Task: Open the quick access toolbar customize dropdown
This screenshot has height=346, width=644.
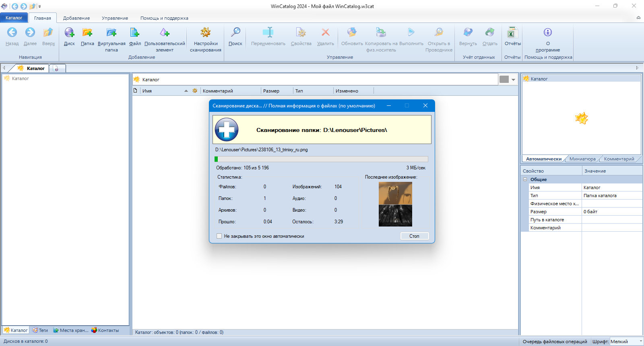Action: 39,6
